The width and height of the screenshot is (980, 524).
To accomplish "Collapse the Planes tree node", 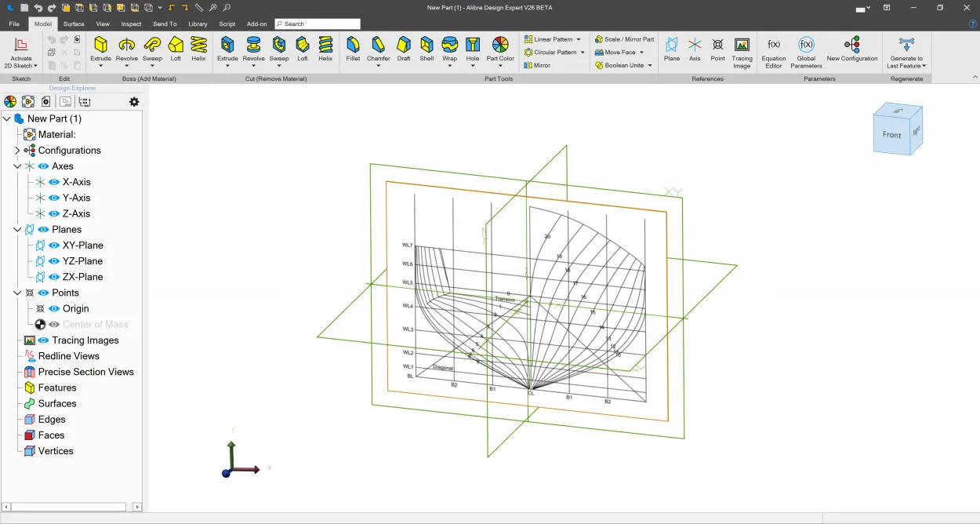I will coord(18,230).
